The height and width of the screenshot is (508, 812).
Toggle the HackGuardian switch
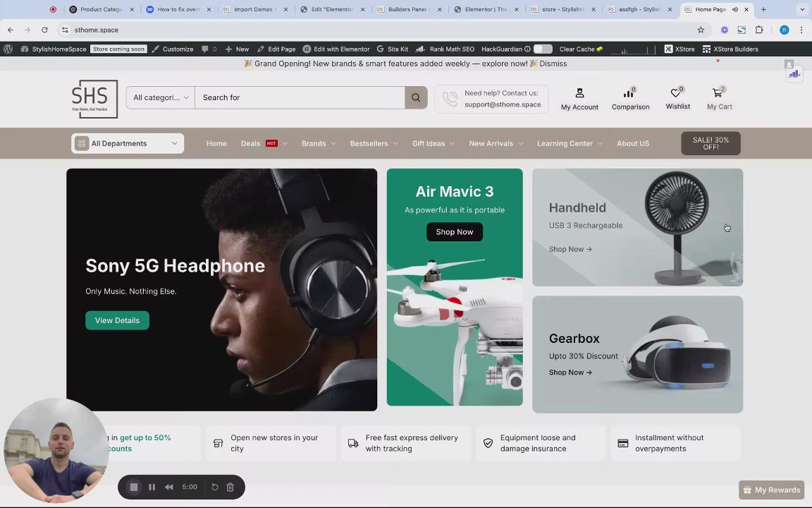(x=543, y=49)
